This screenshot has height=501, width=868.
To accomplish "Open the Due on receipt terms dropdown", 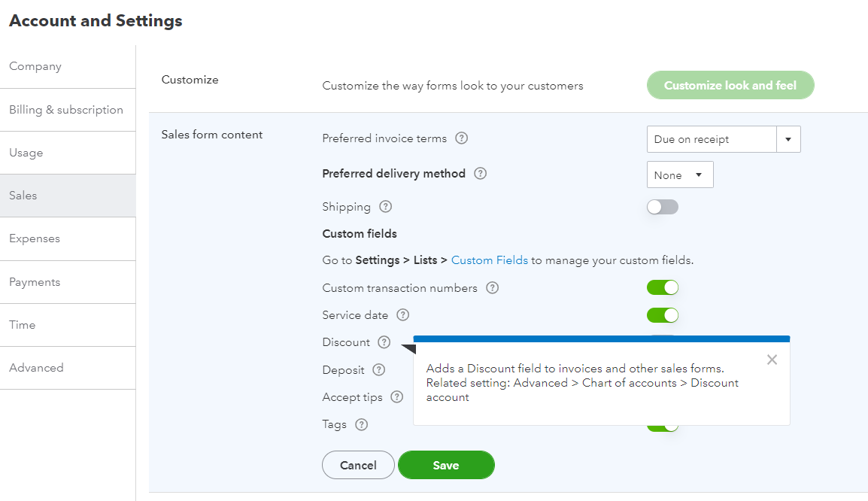I will pyautogui.click(x=724, y=139).
